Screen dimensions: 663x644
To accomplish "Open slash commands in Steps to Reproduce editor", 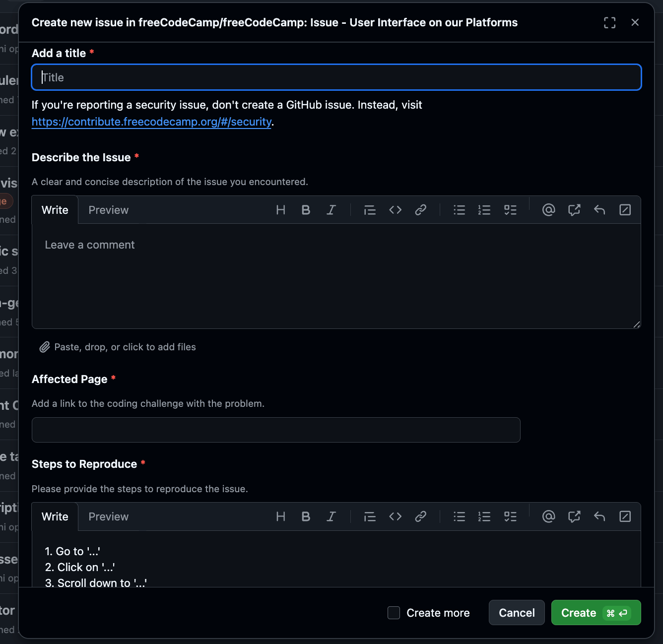I will pos(625,516).
